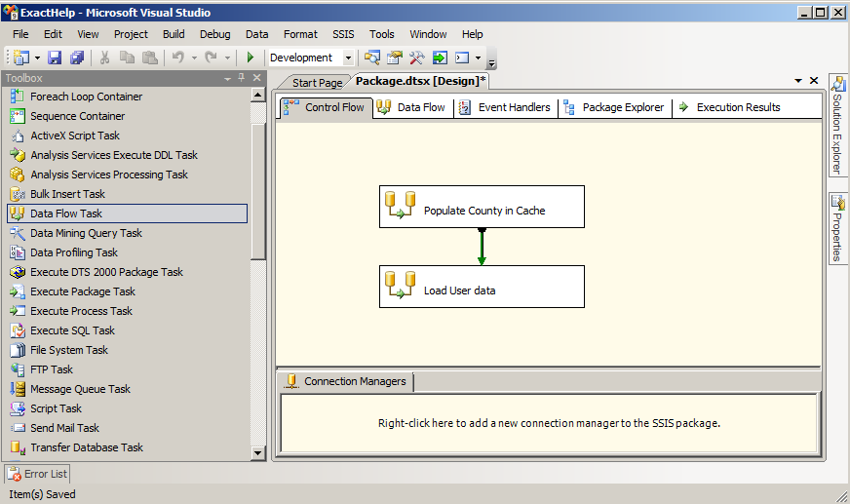Expand the Undo history dropdown arrow
Screen dimensions: 850x504
[194, 58]
